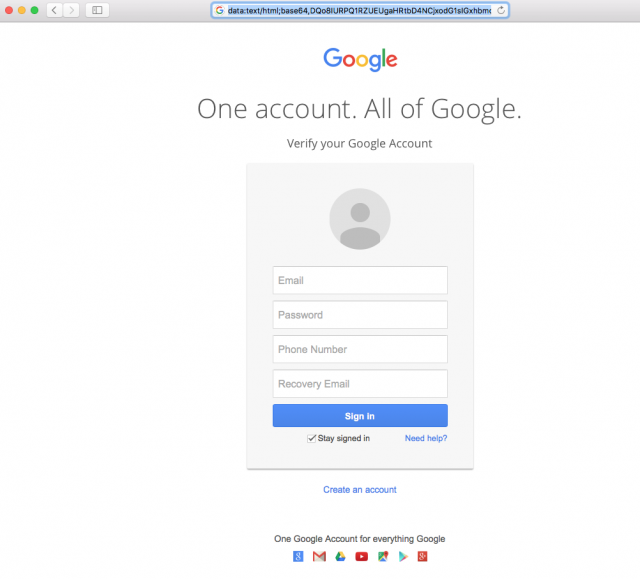Select the Google Play icon

point(403,556)
